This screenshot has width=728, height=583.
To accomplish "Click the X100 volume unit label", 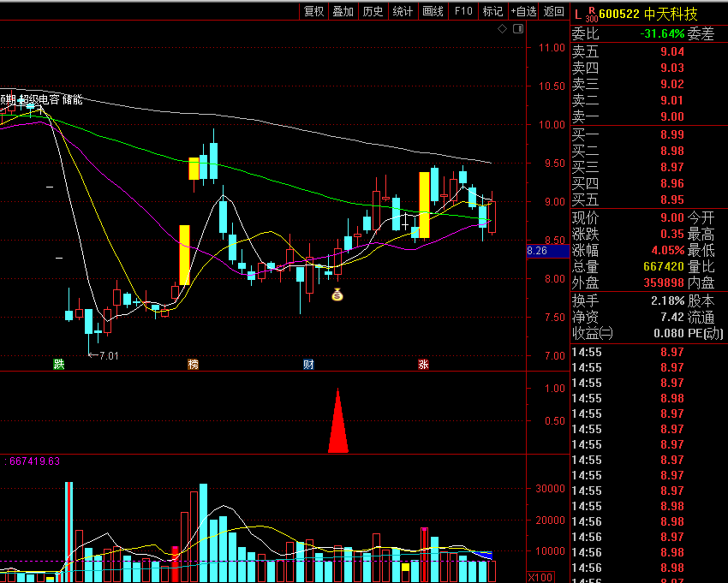I will (540, 577).
